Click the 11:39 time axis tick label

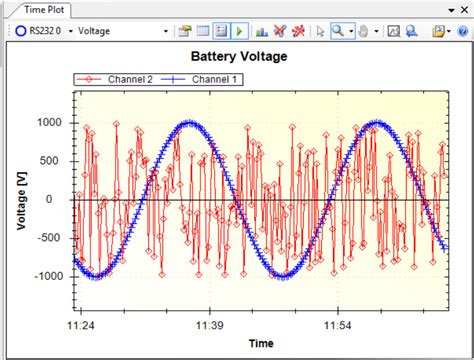point(209,325)
